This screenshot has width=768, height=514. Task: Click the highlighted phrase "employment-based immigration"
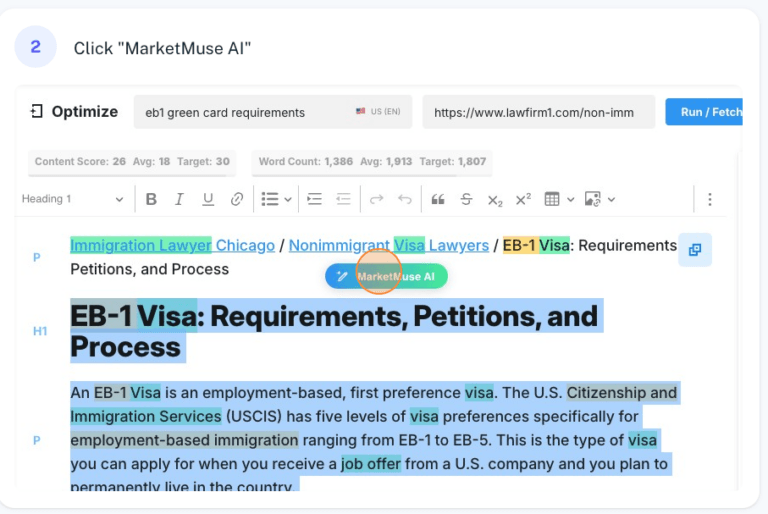point(184,440)
